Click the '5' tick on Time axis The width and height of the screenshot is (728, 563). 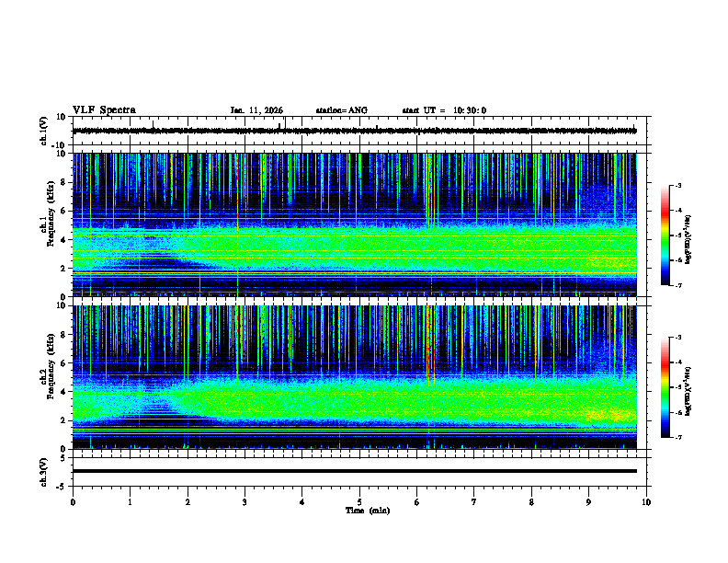(x=359, y=502)
